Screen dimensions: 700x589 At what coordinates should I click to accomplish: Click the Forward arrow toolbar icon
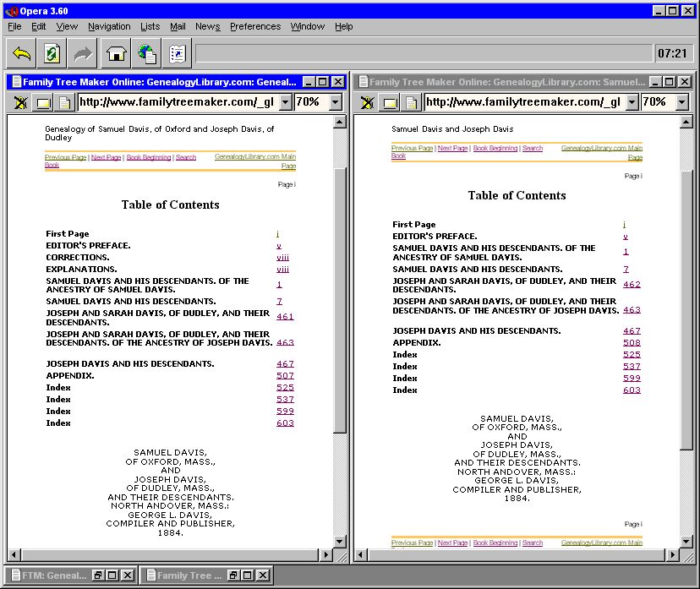(83, 53)
